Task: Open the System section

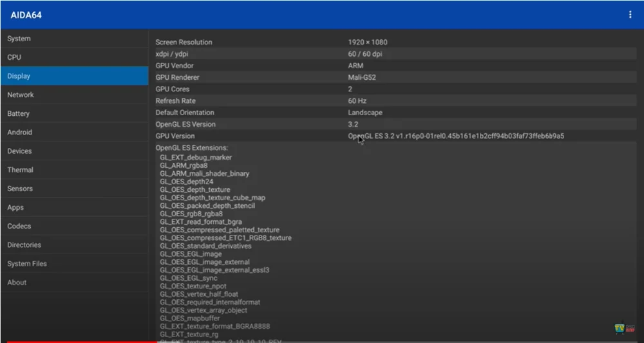Action: [x=74, y=39]
